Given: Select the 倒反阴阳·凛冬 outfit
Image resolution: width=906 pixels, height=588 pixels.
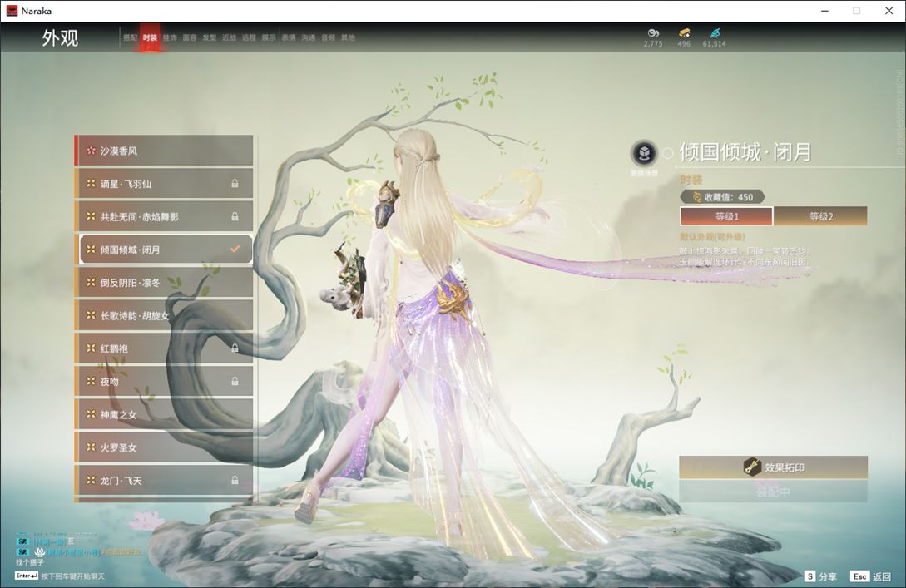Looking at the screenshot, I should tap(164, 283).
